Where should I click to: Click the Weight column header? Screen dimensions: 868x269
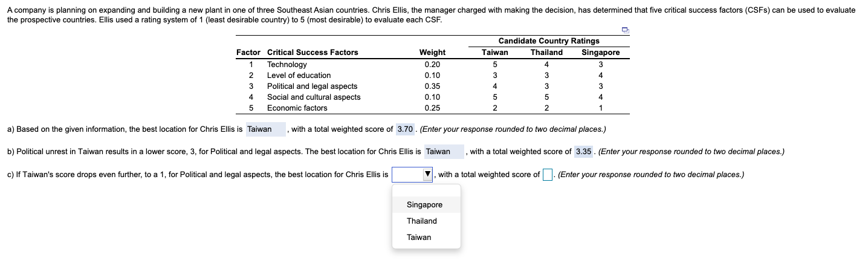coord(432,53)
